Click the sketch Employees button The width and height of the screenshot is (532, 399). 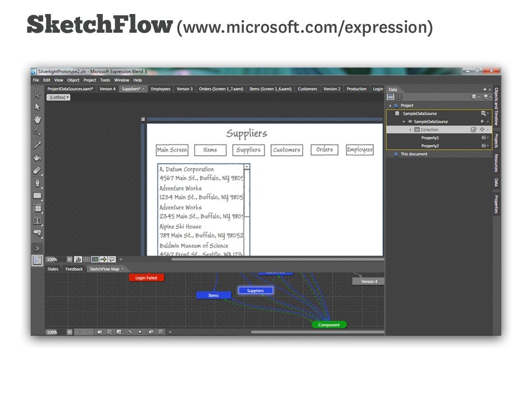360,150
